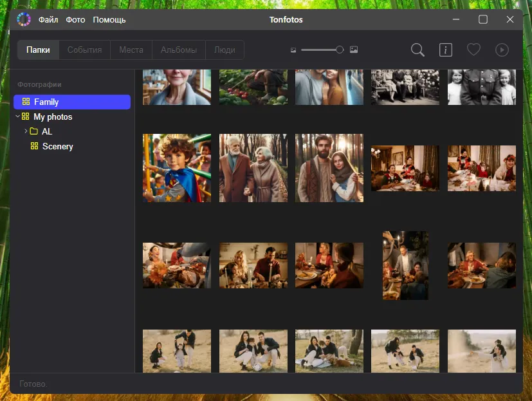This screenshot has height=401, width=532.
Task: Switch to the Люди tab
Action: [x=225, y=50]
